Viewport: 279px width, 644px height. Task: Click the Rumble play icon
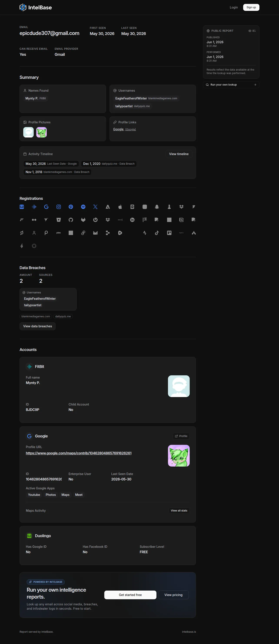click(120, 233)
